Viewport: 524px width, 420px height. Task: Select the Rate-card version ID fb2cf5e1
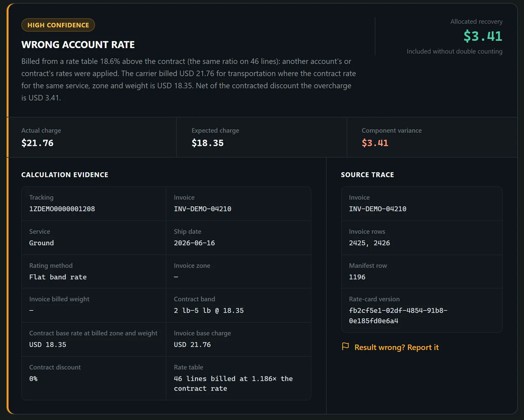[398, 316]
